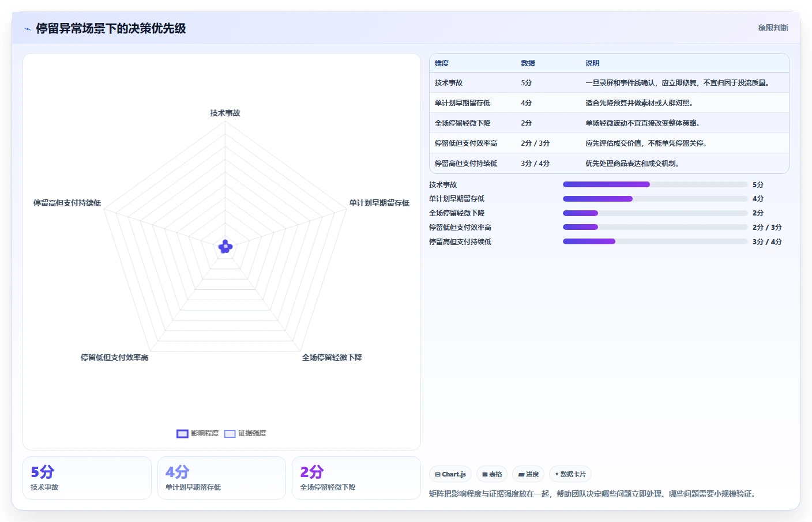The image size is (812, 522).
Task: Click the 停留高但支付持续低 progress bar
Action: 655,241
